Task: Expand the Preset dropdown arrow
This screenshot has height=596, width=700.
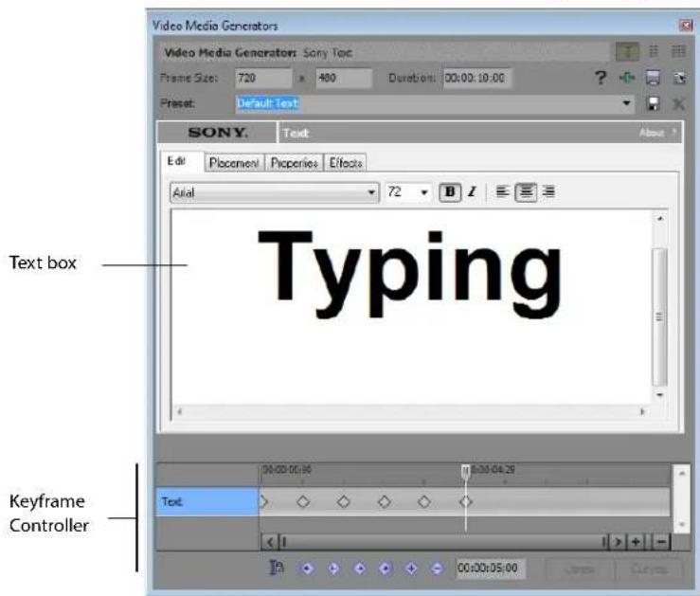Action: tap(626, 103)
